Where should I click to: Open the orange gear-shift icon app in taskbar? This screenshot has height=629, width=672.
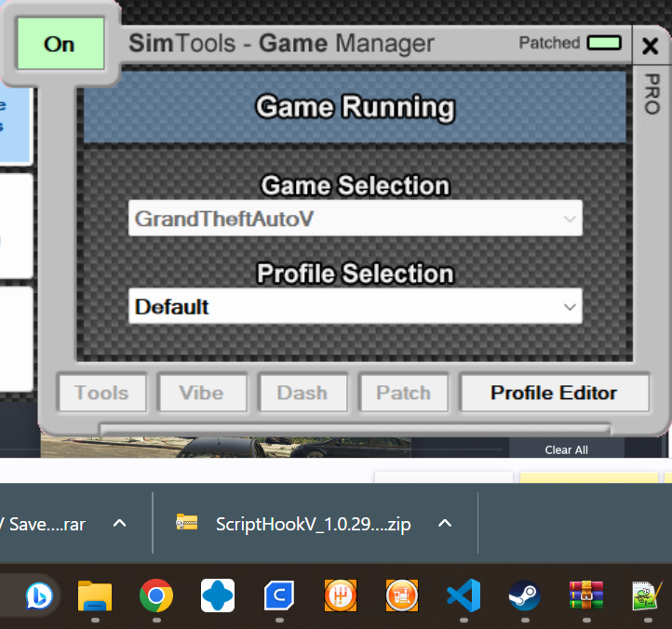pos(341,596)
